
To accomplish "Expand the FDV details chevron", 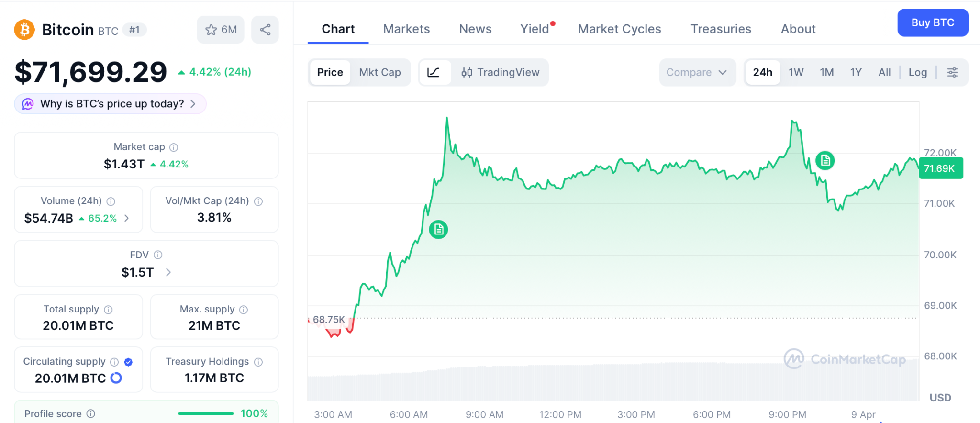I will pos(168,272).
